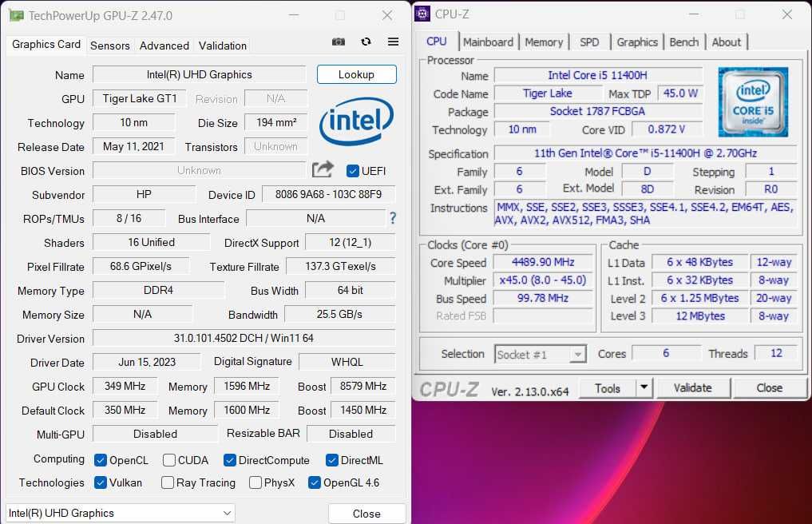Expand the Tools dropdown arrow in CPU-Z
This screenshot has height=524, width=812.
(644, 387)
